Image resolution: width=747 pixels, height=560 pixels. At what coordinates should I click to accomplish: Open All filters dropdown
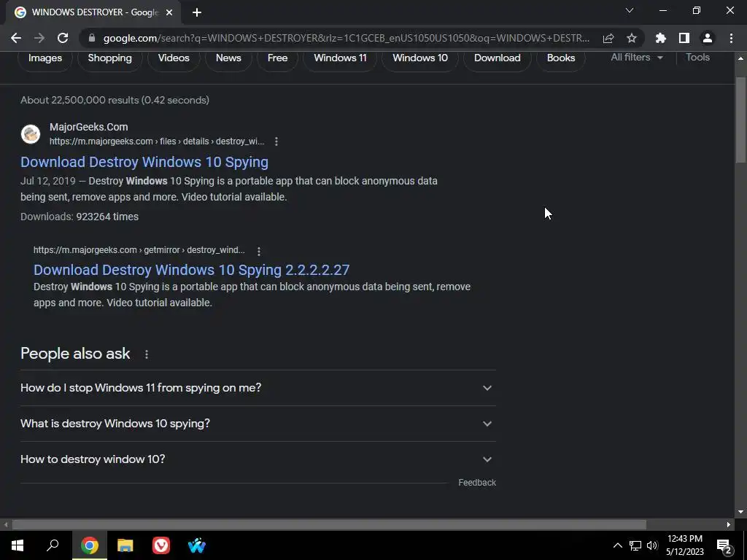[x=636, y=58]
